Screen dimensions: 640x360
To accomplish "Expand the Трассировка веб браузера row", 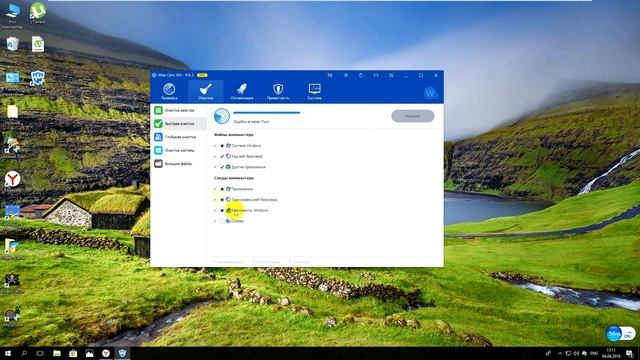I will [x=215, y=200].
